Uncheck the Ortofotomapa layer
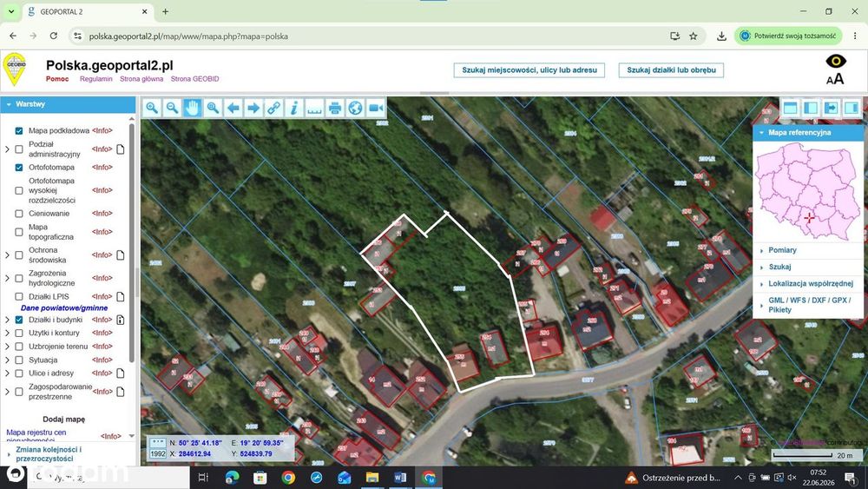This screenshot has width=868, height=489. pyautogui.click(x=19, y=168)
